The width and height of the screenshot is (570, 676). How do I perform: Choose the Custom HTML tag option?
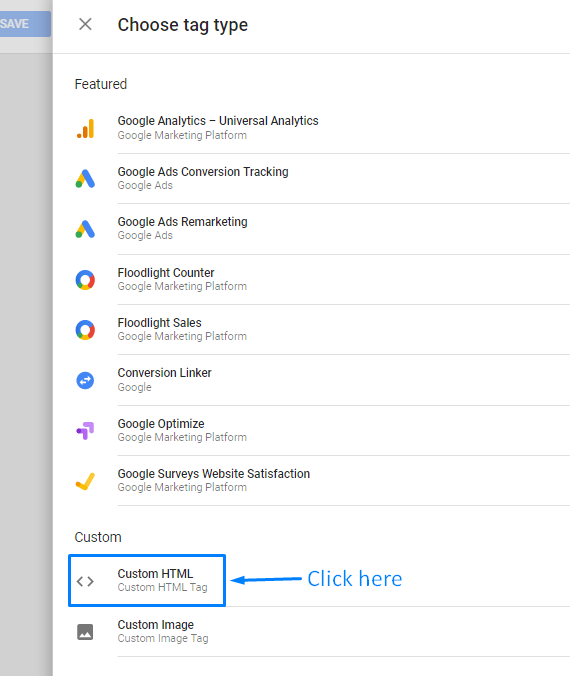147,580
